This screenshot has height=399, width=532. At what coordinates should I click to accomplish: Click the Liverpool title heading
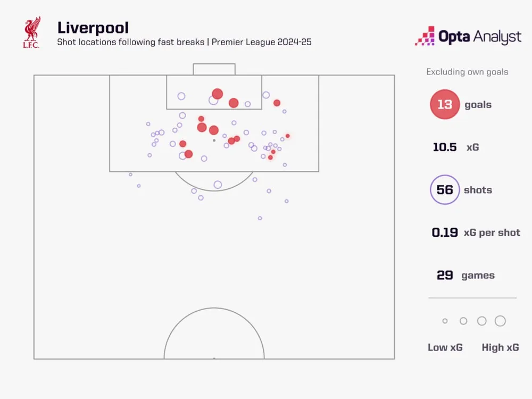tap(93, 27)
